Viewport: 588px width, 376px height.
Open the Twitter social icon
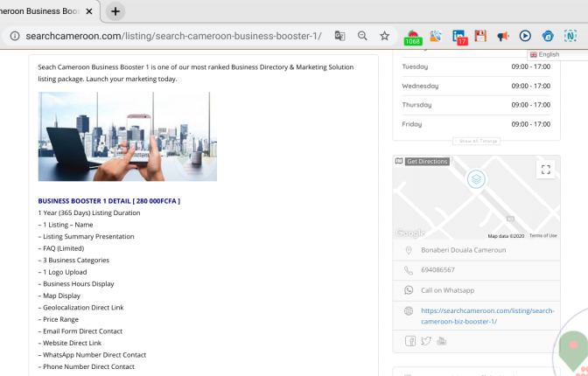(x=426, y=341)
